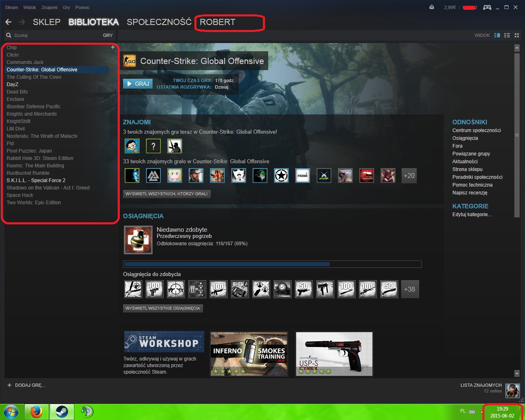Go back with the left arrow
The width and height of the screenshot is (525, 420).
tap(9, 22)
